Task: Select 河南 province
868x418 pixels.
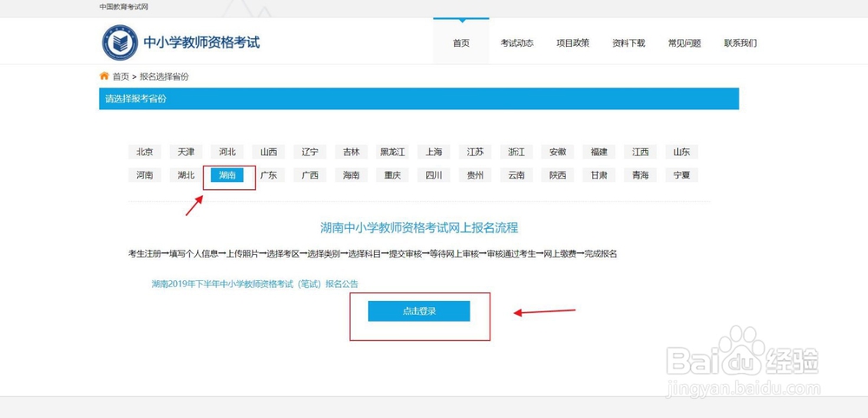Action: 144,175
